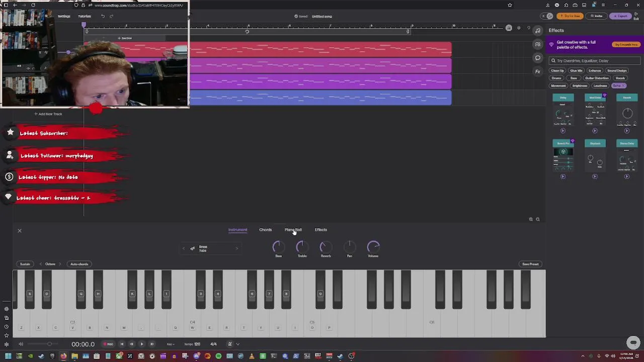This screenshot has height=362, width=644.
Task: Click the browser downloads icon
Action: tap(548, 5)
